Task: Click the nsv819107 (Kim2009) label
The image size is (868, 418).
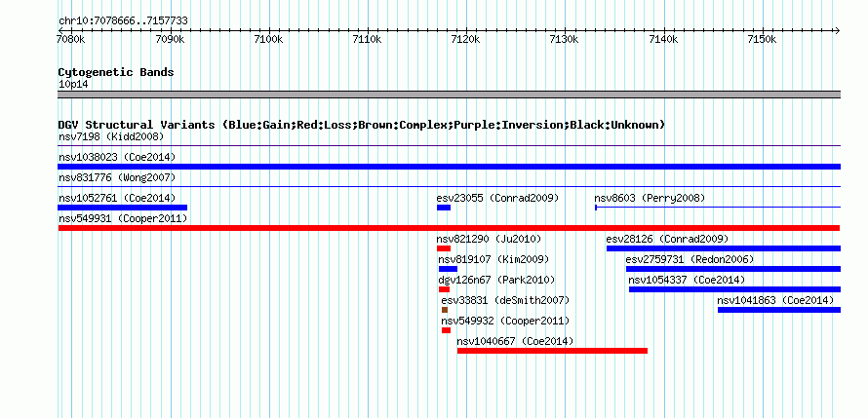Action: pyautogui.click(x=493, y=259)
